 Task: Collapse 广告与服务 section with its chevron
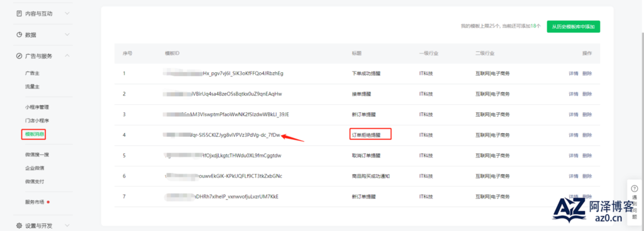coord(67,56)
